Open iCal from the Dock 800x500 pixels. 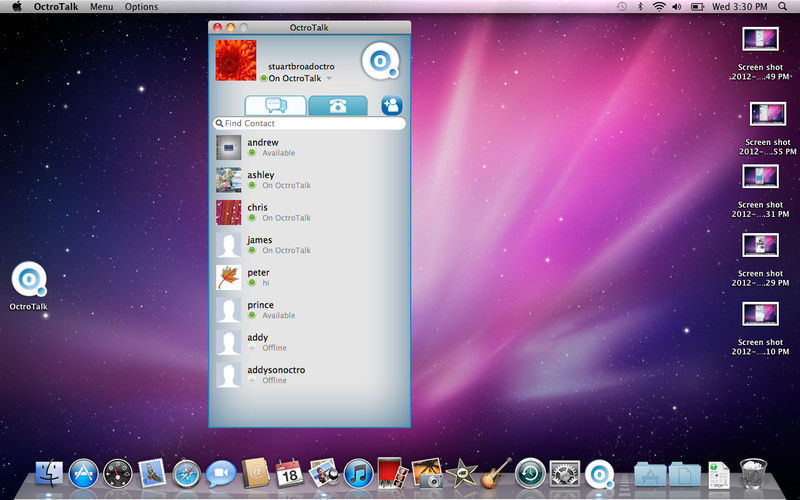[289, 473]
